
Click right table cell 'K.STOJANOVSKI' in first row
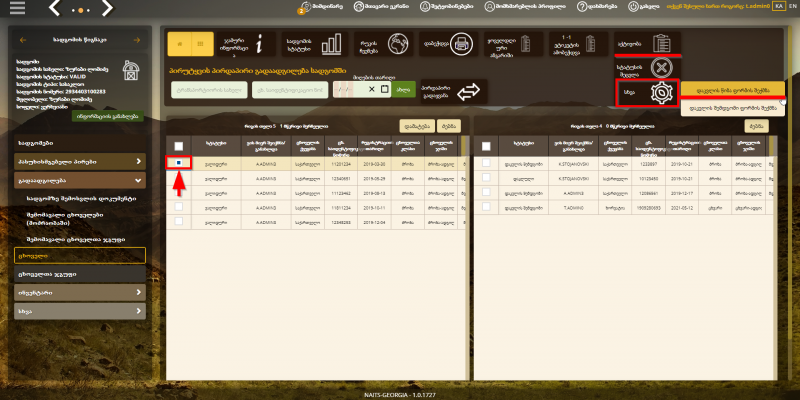tap(573, 164)
